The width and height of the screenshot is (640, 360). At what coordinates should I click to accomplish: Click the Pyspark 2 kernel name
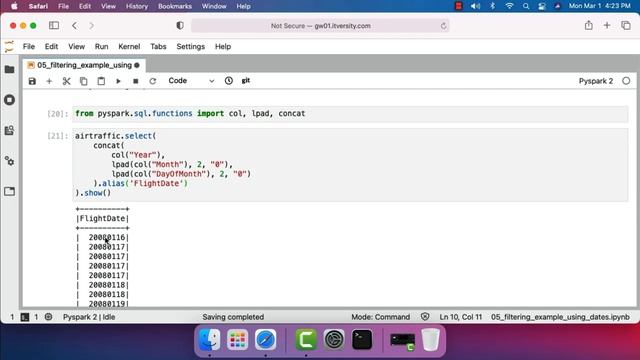point(596,81)
